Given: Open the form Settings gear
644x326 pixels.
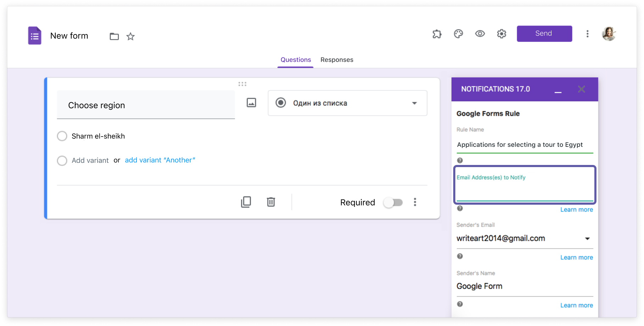Looking at the screenshot, I should click(501, 34).
